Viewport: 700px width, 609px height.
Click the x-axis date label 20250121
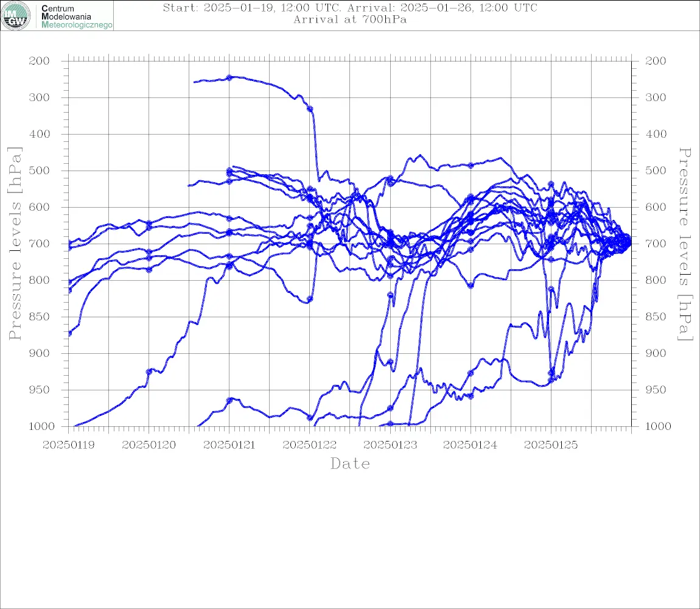[x=229, y=445]
